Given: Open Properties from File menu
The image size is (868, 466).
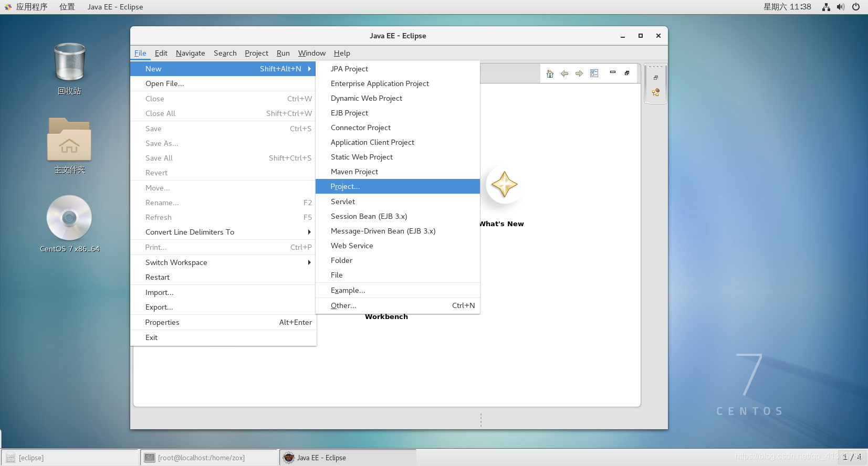Looking at the screenshot, I should (223, 322).
